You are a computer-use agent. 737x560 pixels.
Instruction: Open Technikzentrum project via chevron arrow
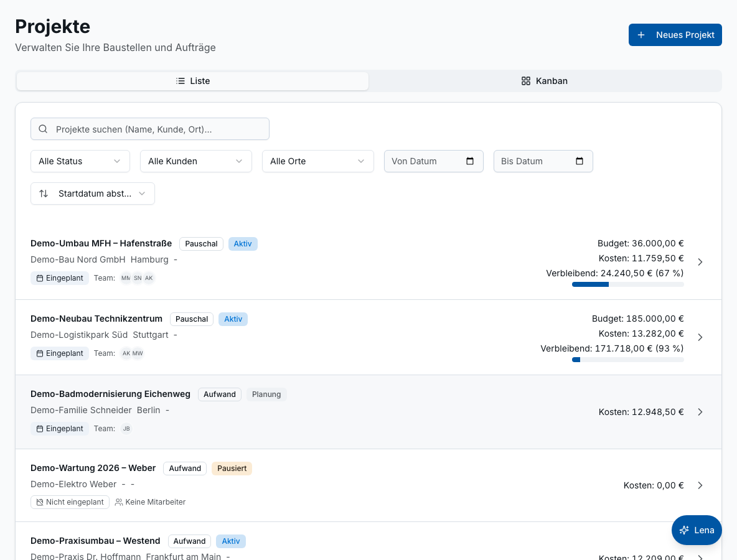[x=700, y=337]
